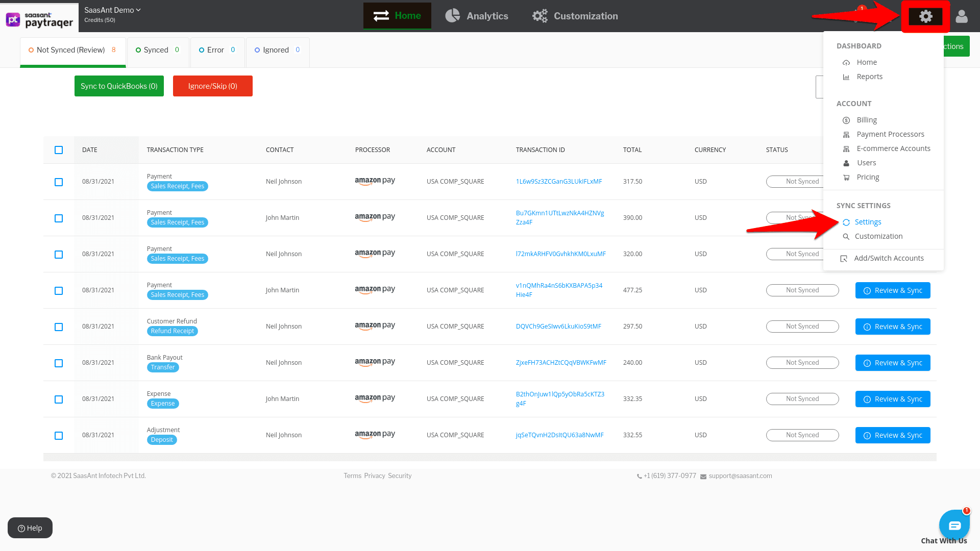The height and width of the screenshot is (551, 980).
Task: Check the Expense row checkbox
Action: point(59,399)
